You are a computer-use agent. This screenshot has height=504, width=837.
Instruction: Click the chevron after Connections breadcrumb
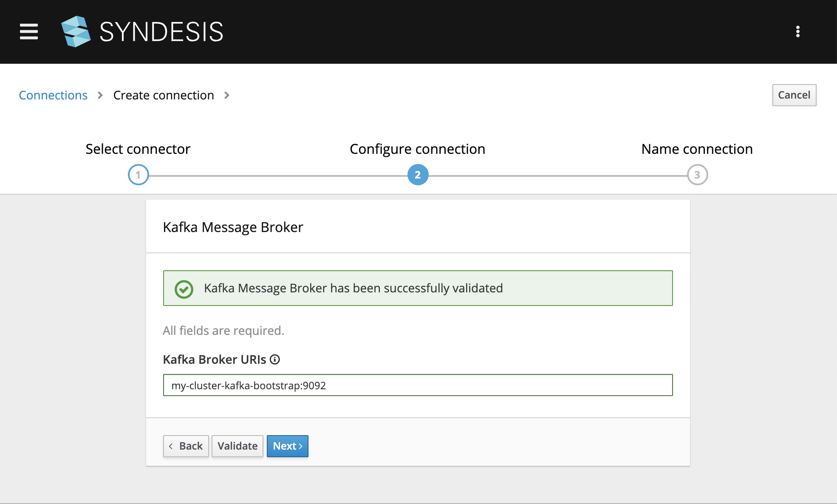pos(100,95)
